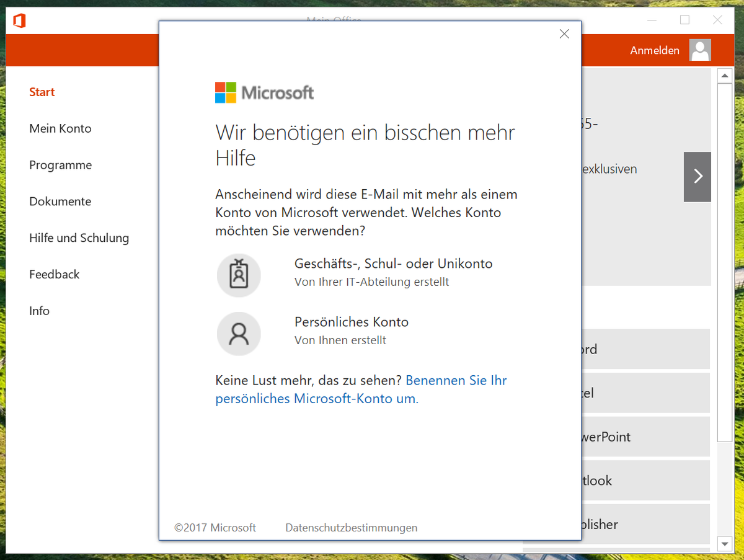Click the user avatar icon next to Anmelden
This screenshot has width=744, height=560.
click(x=700, y=50)
